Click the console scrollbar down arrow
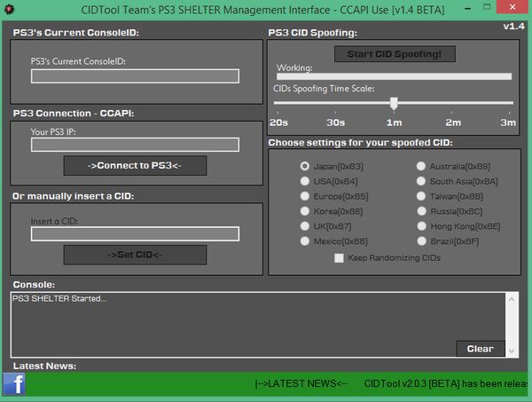The image size is (532, 402). click(x=512, y=351)
